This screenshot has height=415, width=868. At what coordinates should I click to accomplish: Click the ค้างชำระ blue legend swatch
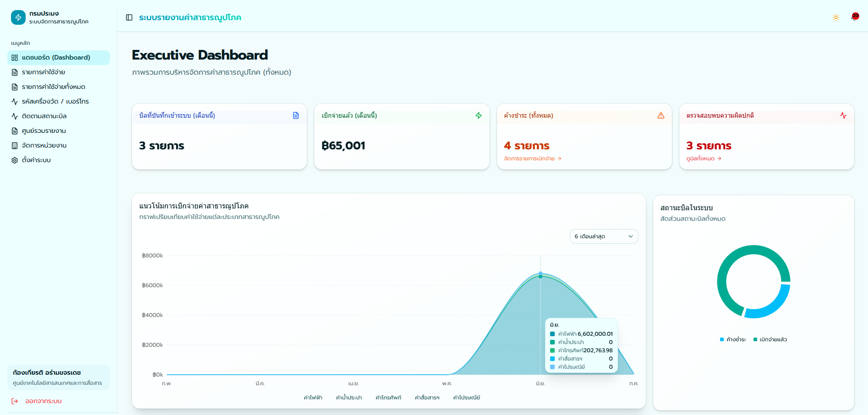pos(722,339)
